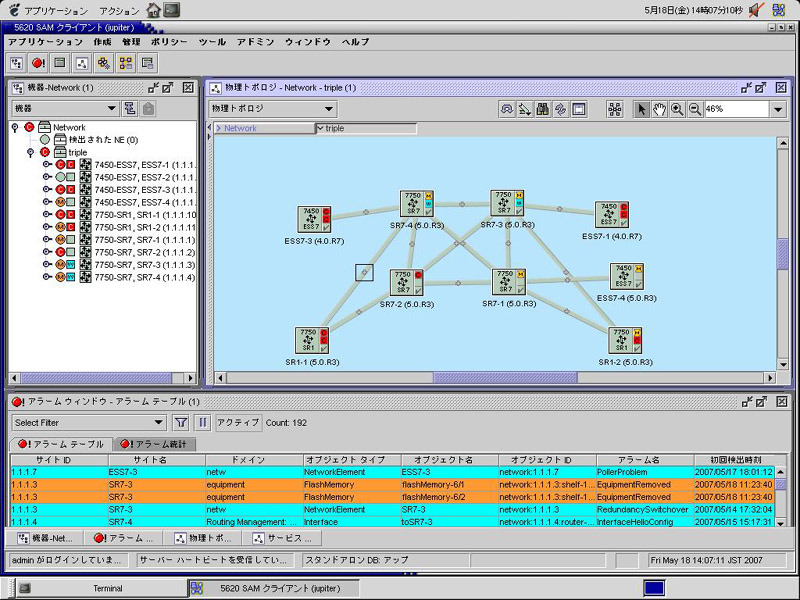The width and height of the screenshot is (800, 600).
Task: Select the ESS7-3 node icon on map
Action: click(314, 219)
